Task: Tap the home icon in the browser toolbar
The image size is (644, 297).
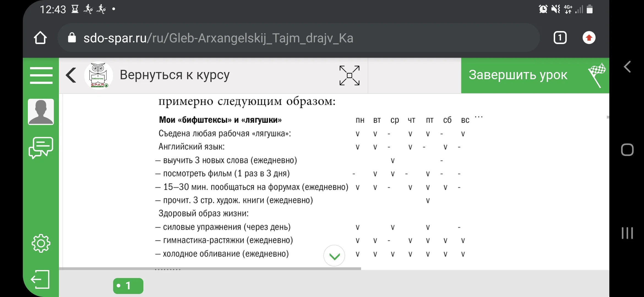Action: [41, 38]
